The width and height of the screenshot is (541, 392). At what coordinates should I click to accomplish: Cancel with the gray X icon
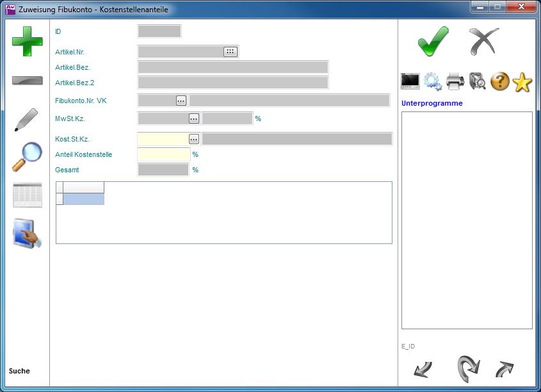click(x=483, y=42)
